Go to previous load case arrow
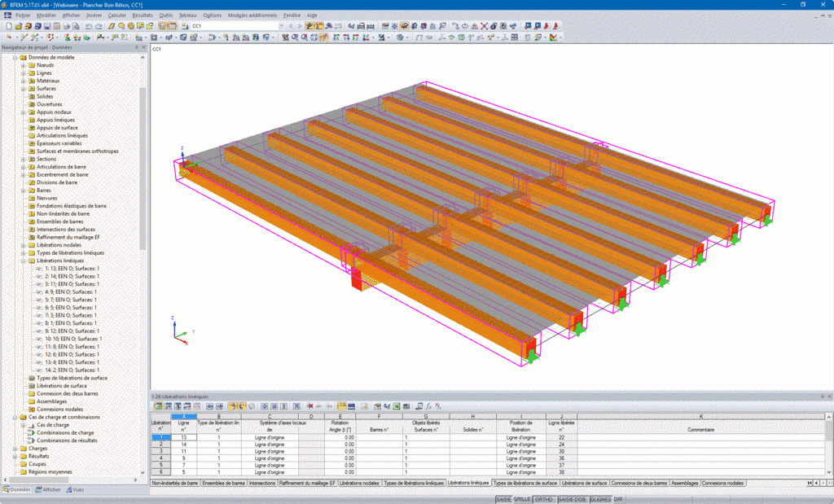 coord(291,25)
